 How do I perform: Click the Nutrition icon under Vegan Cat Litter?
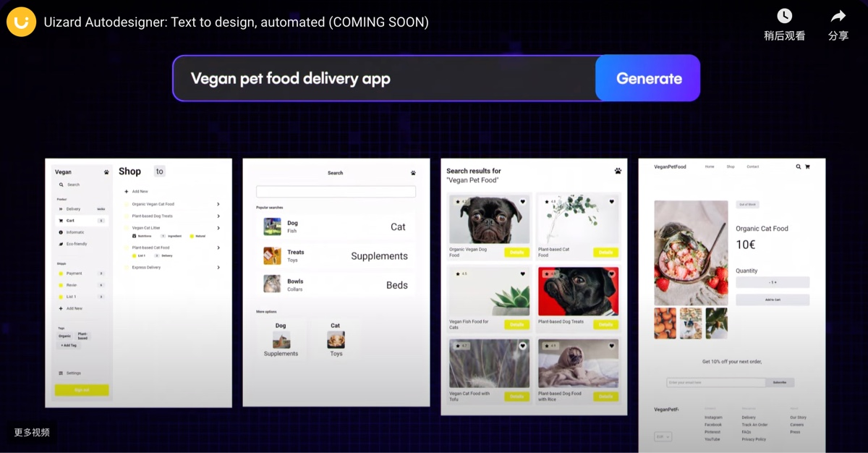pyautogui.click(x=135, y=236)
